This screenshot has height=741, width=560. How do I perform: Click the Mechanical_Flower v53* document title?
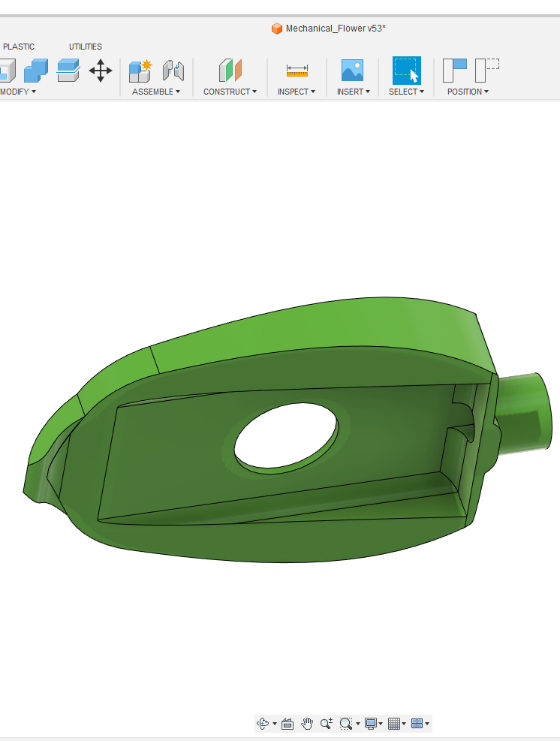click(x=336, y=29)
